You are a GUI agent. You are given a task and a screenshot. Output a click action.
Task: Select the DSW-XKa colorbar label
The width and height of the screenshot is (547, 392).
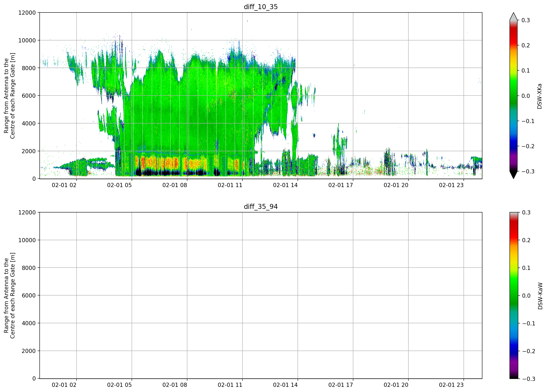(x=539, y=96)
